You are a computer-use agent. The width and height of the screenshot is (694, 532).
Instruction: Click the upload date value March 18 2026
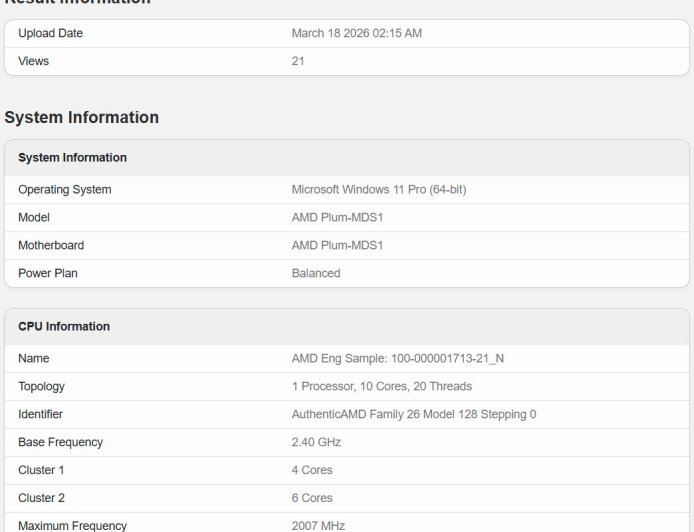[x=356, y=33]
